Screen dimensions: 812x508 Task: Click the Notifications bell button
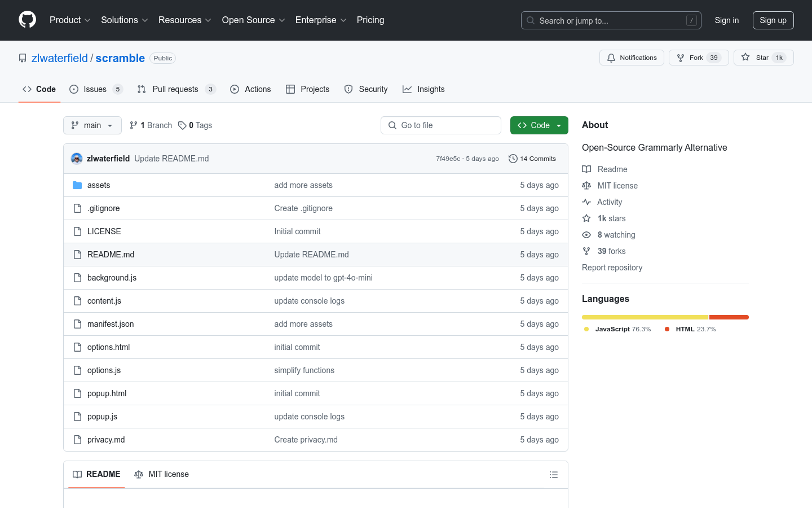point(632,58)
